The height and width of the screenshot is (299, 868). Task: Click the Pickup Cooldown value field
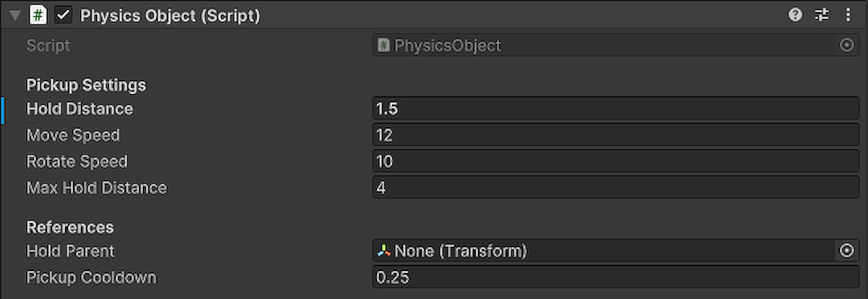tap(615, 277)
